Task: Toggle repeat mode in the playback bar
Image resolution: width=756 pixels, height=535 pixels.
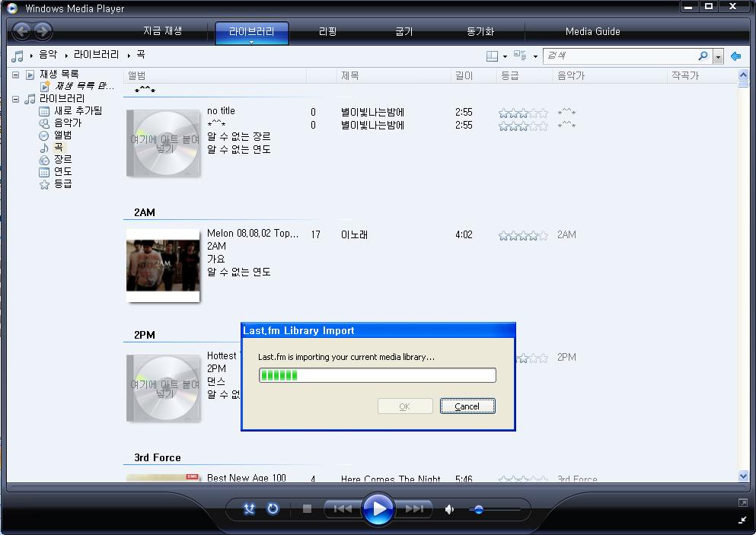Action: pyautogui.click(x=273, y=508)
